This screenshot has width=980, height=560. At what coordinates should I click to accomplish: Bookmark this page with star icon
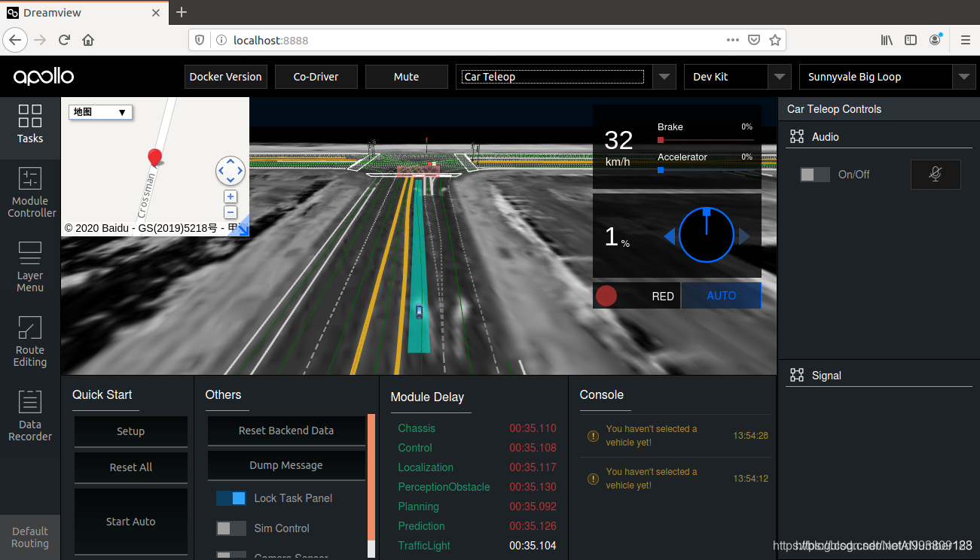pos(774,40)
